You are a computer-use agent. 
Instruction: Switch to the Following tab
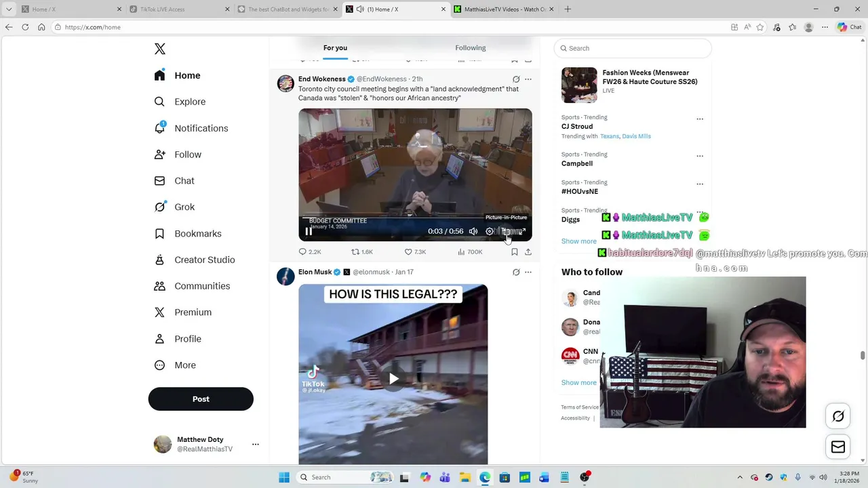pyautogui.click(x=471, y=47)
